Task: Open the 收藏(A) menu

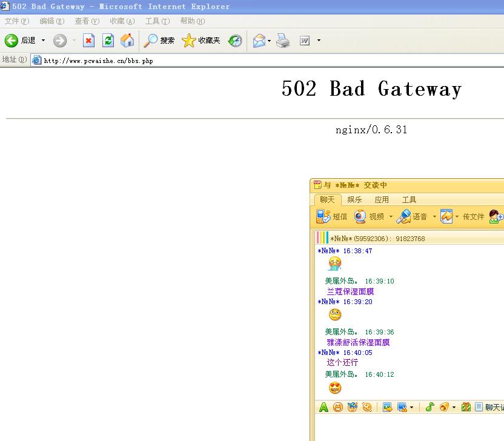Action: pyautogui.click(x=122, y=21)
